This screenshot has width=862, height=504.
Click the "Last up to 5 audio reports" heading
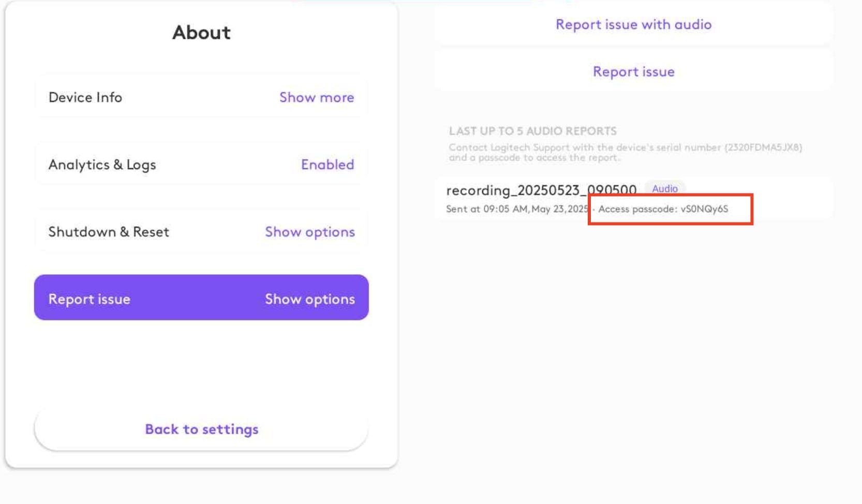[532, 131]
